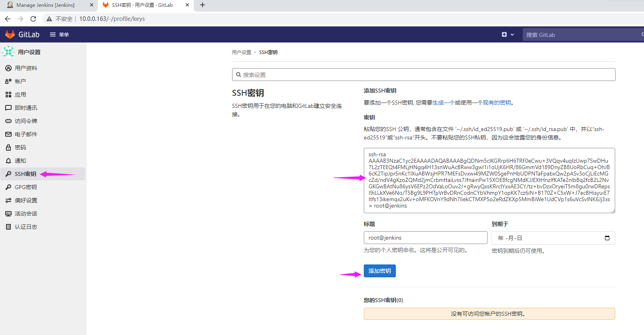Click the 认证日志 log icon
Image resolution: width=644 pixels, height=335 pixels.
(x=8, y=227)
